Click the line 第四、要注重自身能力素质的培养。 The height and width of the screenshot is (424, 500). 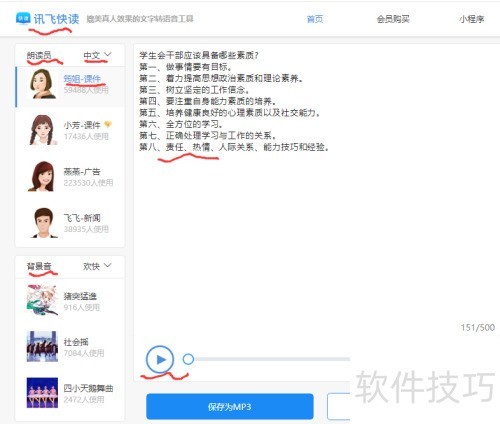pyautogui.click(x=208, y=101)
